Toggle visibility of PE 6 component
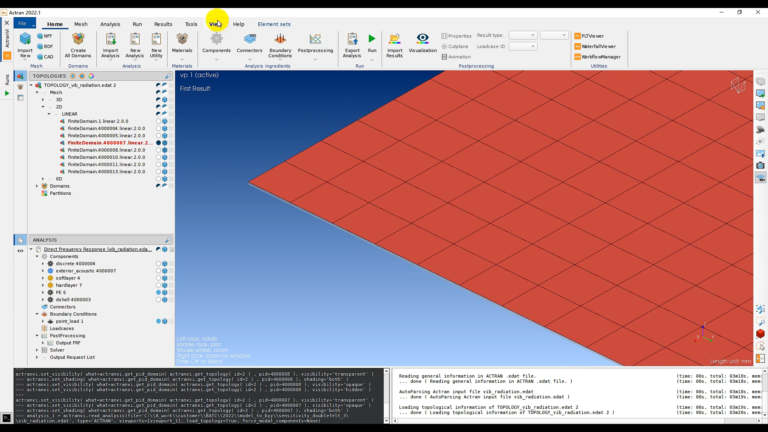 158,292
